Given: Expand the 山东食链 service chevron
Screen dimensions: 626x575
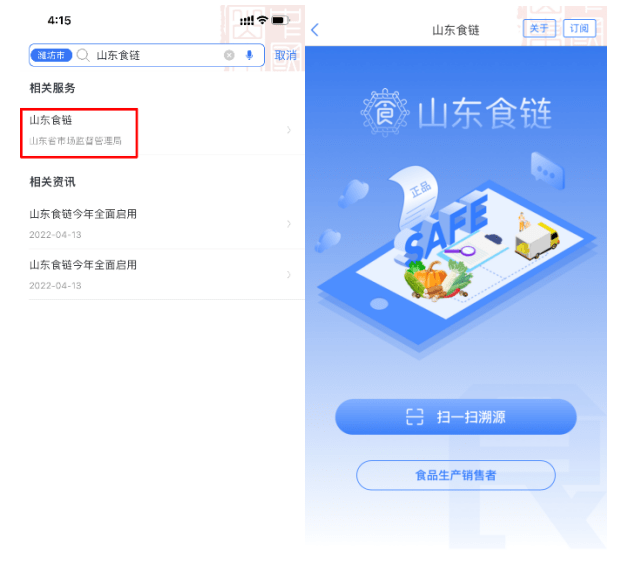Looking at the screenshot, I should tap(289, 130).
